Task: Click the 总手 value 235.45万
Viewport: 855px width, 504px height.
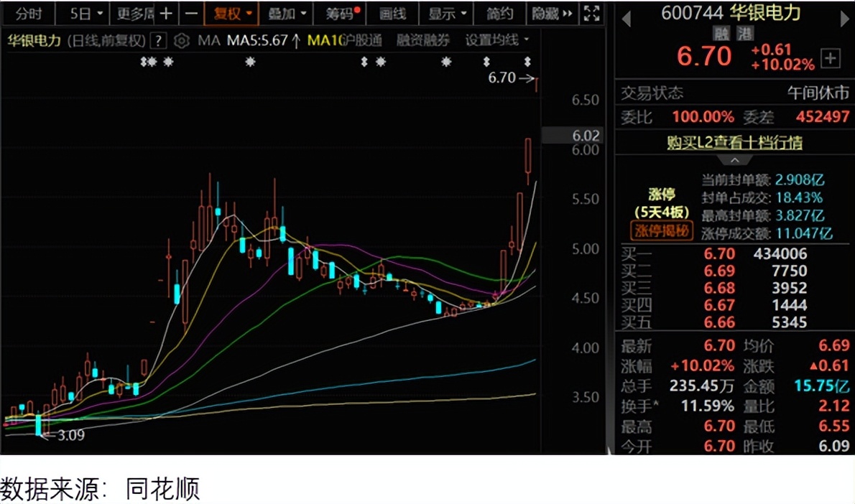Action: click(702, 386)
